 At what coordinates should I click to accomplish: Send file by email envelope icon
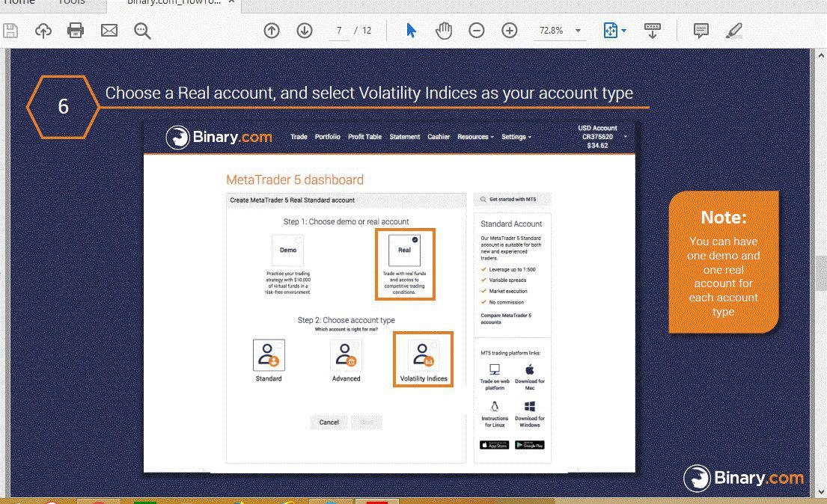109,31
